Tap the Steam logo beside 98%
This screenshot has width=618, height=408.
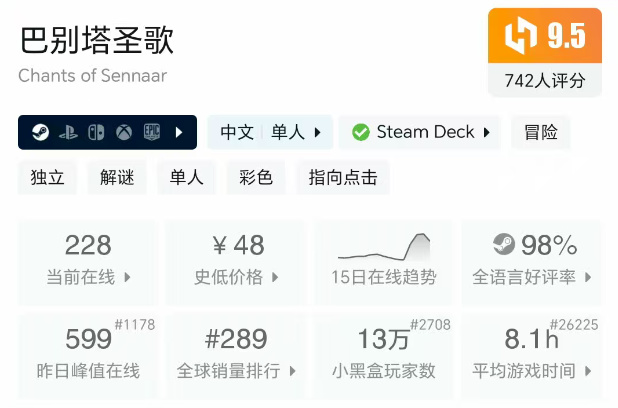[x=504, y=244]
